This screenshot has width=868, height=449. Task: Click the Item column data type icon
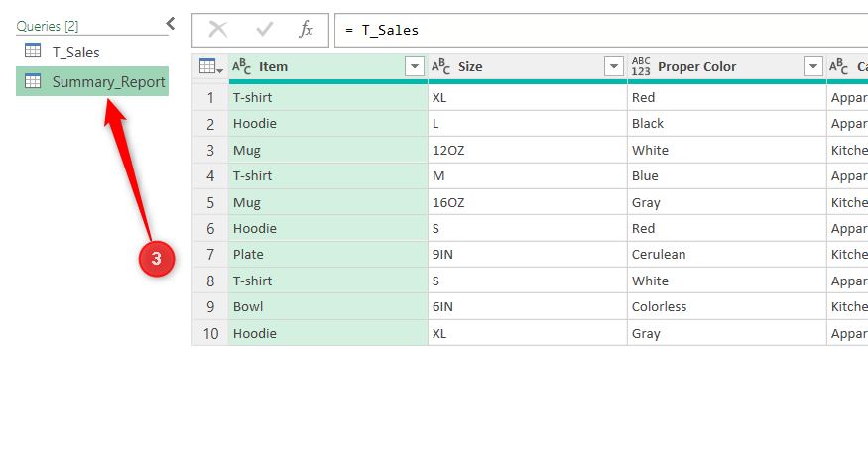tap(241, 67)
